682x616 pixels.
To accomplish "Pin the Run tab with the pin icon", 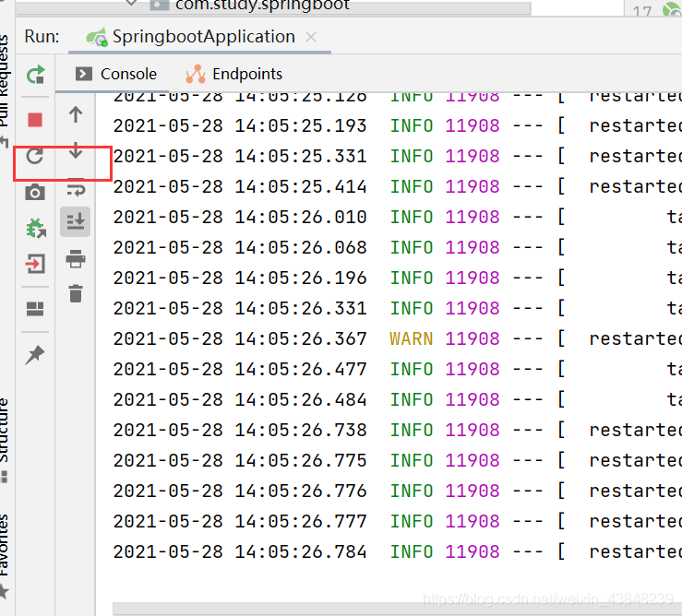I will tap(35, 355).
